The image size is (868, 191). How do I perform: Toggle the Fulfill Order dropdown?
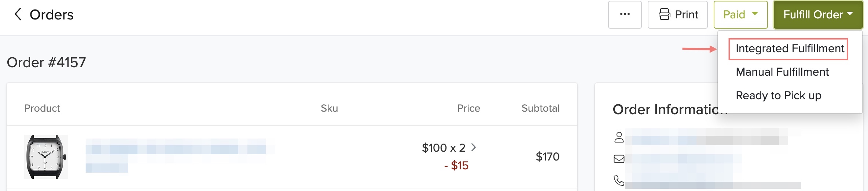click(818, 14)
